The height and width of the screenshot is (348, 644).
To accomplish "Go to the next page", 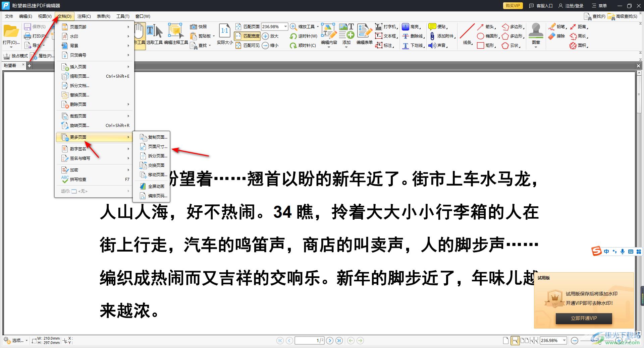I will tap(330, 341).
